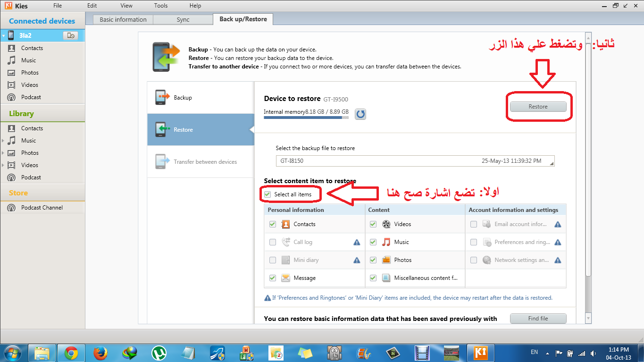The height and width of the screenshot is (362, 644).
Task: Select Transfer between devices option
Action: [201, 161]
